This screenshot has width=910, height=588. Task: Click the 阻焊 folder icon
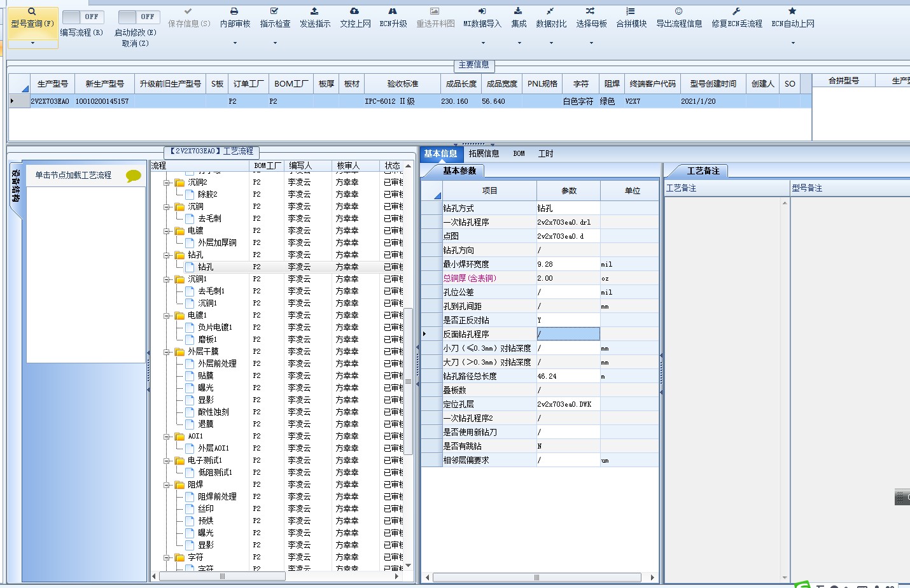click(180, 484)
